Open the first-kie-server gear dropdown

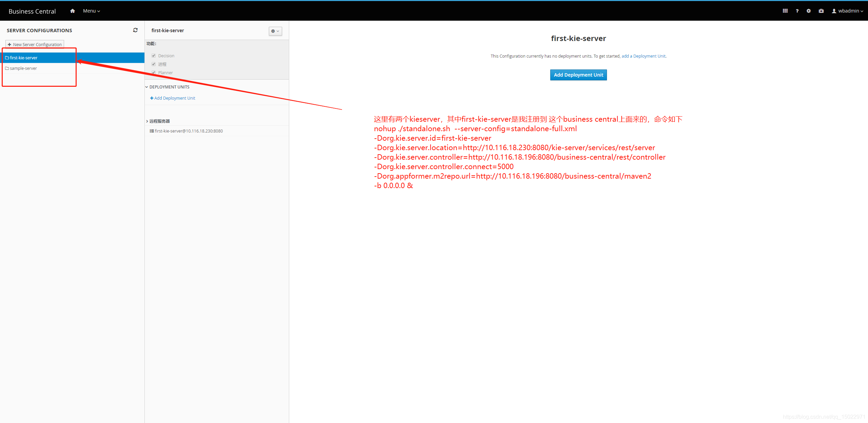(x=275, y=31)
